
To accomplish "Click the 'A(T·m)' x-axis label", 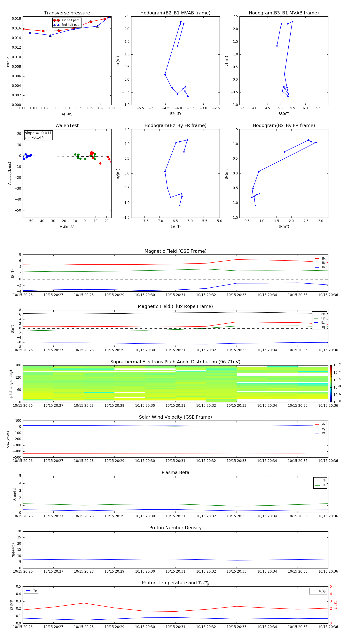I will pos(67,114).
